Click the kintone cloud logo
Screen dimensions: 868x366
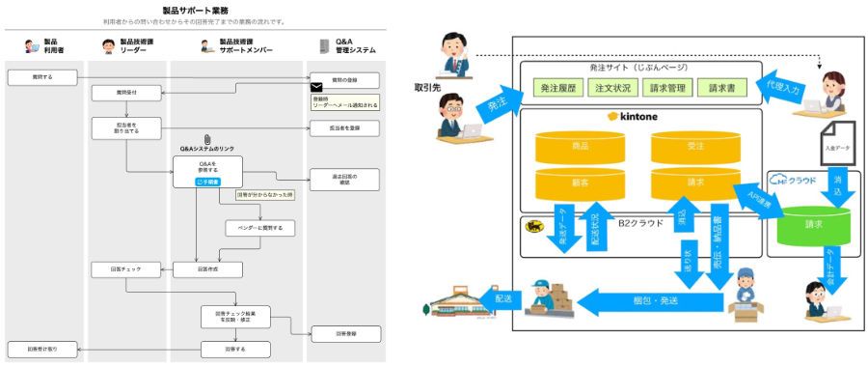(612, 117)
